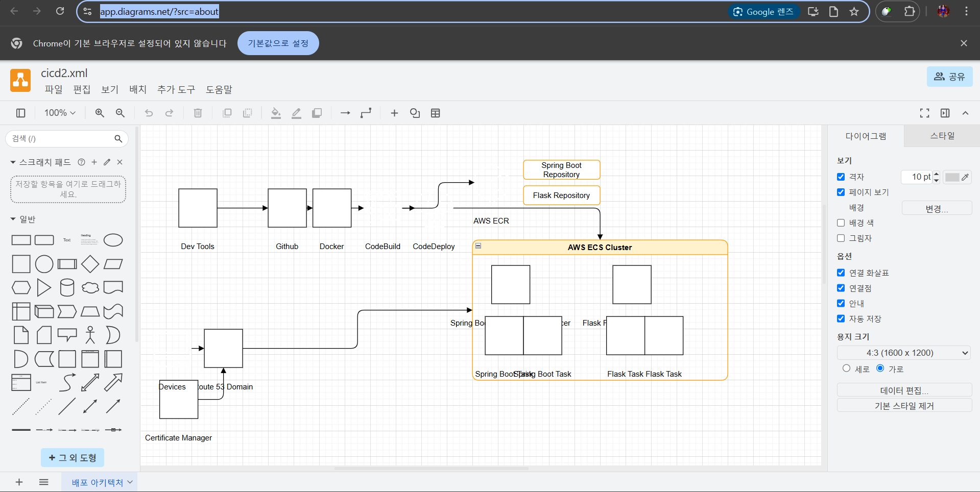Click the search magnifier in shape search
The width and height of the screenshot is (980, 492).
pyautogui.click(x=118, y=138)
